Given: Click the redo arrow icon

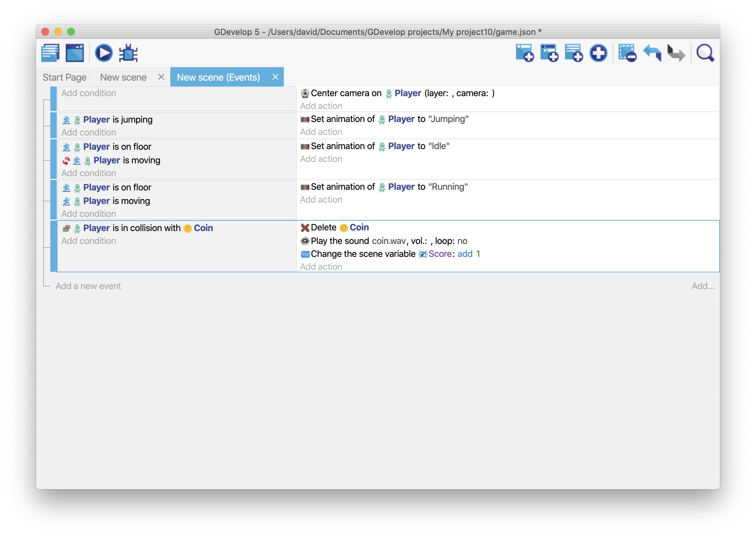Looking at the screenshot, I should coord(676,53).
